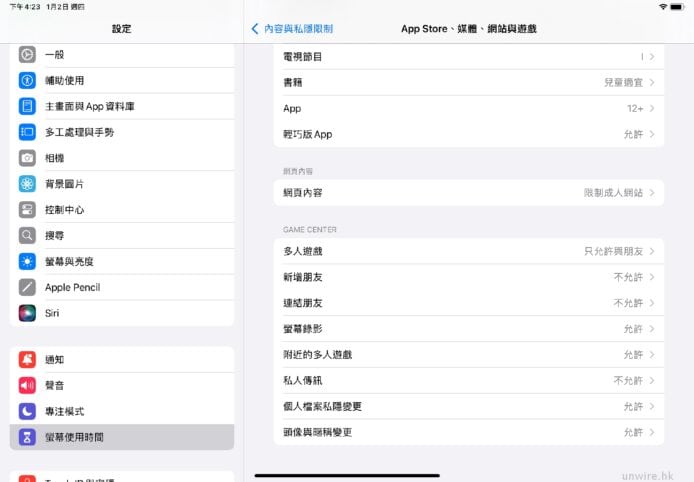This screenshot has height=482, width=694.
Task: Select the Apple Pencil icon
Action: [27, 287]
